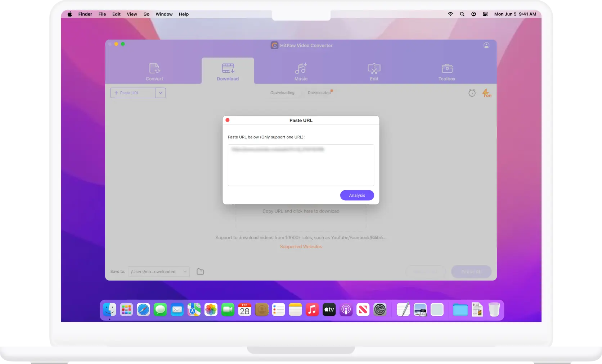This screenshot has width=602, height=364.
Task: Open System Preferences in the Dock
Action: pos(380,310)
